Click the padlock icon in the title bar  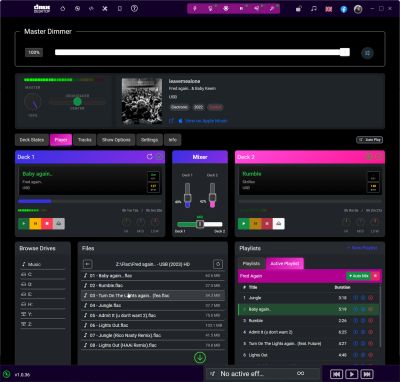tap(299, 9)
